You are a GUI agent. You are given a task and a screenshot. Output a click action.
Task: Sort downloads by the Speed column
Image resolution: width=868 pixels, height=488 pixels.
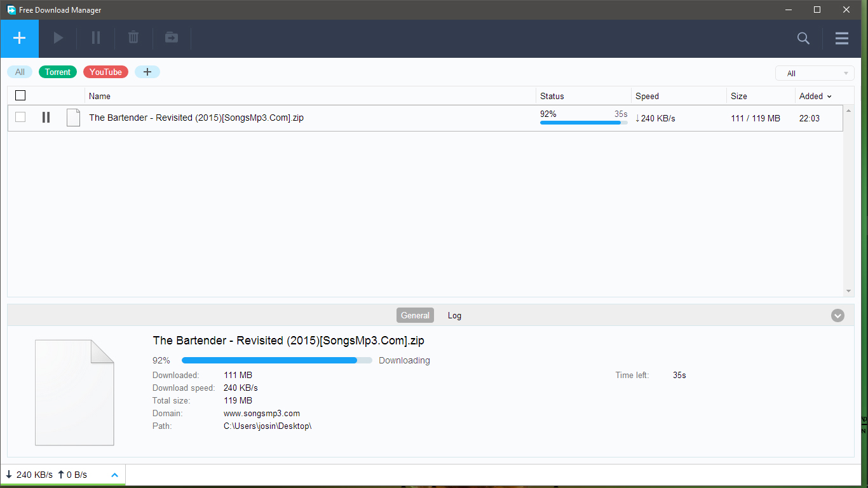pyautogui.click(x=647, y=96)
